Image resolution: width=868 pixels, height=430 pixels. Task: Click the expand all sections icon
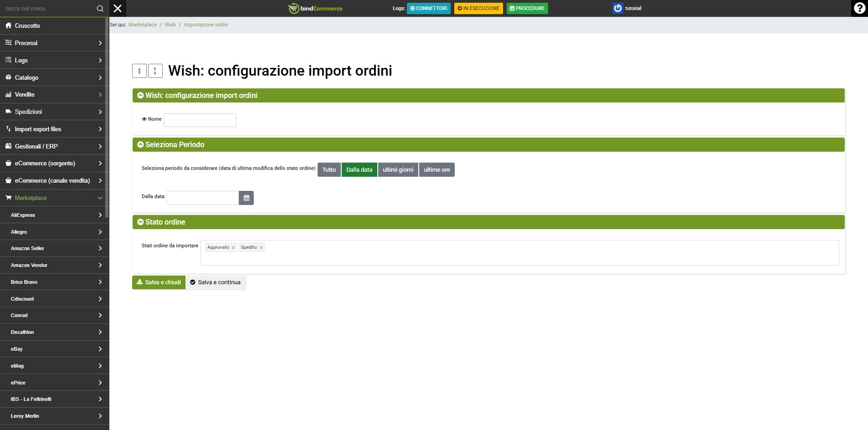(x=155, y=71)
